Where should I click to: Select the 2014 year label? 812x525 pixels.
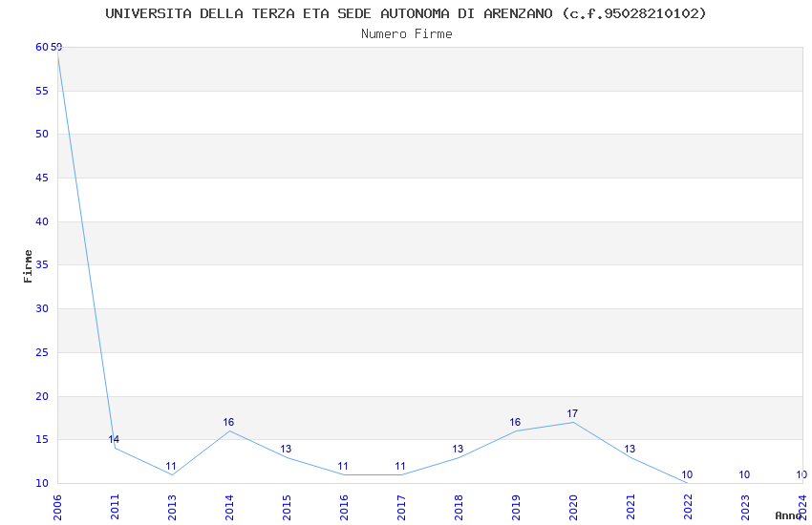coord(229,508)
